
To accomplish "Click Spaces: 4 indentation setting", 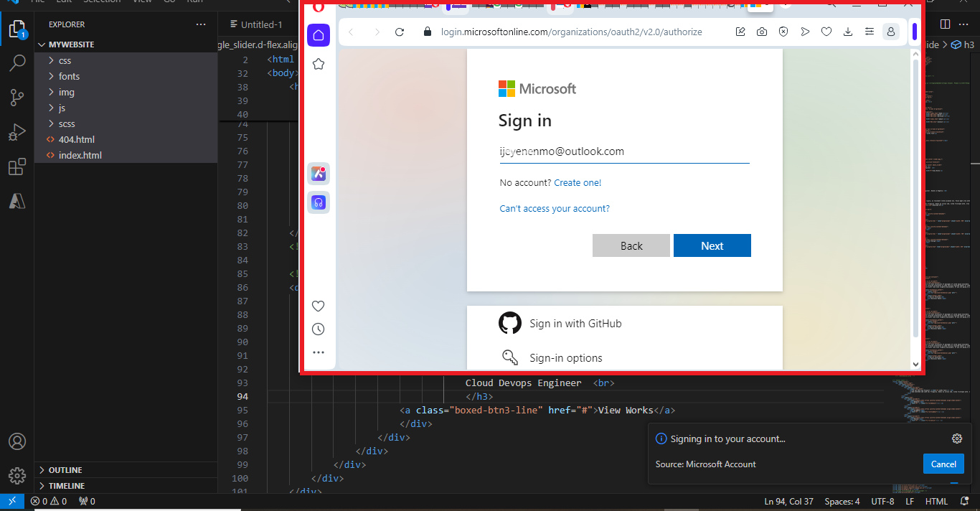I will [x=842, y=501].
